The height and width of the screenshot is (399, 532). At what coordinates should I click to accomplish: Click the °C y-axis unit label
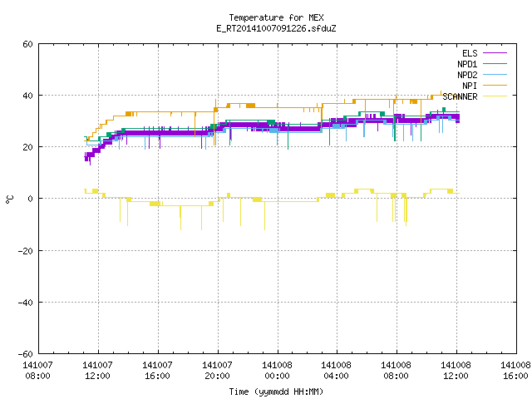[x=10, y=199]
